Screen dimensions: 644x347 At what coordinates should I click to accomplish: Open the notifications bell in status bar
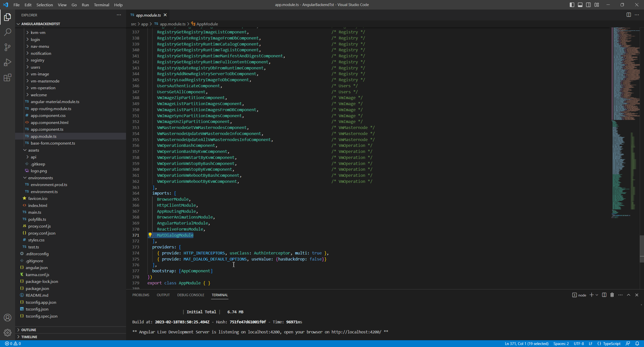click(637, 343)
